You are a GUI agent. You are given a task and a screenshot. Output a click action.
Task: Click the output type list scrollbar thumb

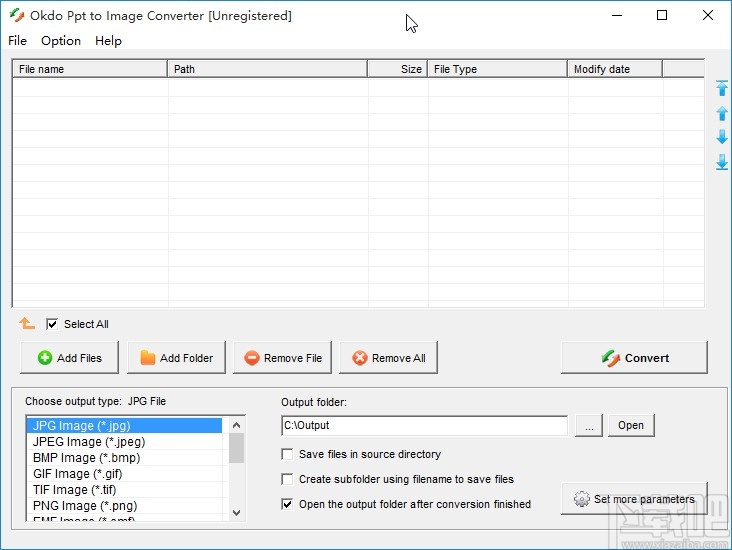(x=236, y=448)
